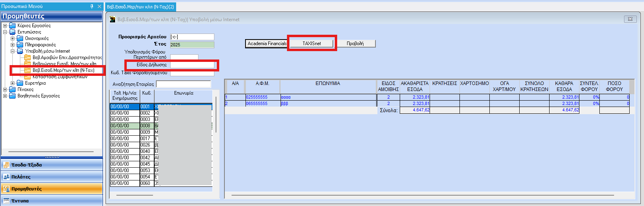Screen dimensions: 644x206
Task: Select Βεβ.Εισοδ.Μερ/των κλπ (N-Ταχ) tree item
Action: 63,70
